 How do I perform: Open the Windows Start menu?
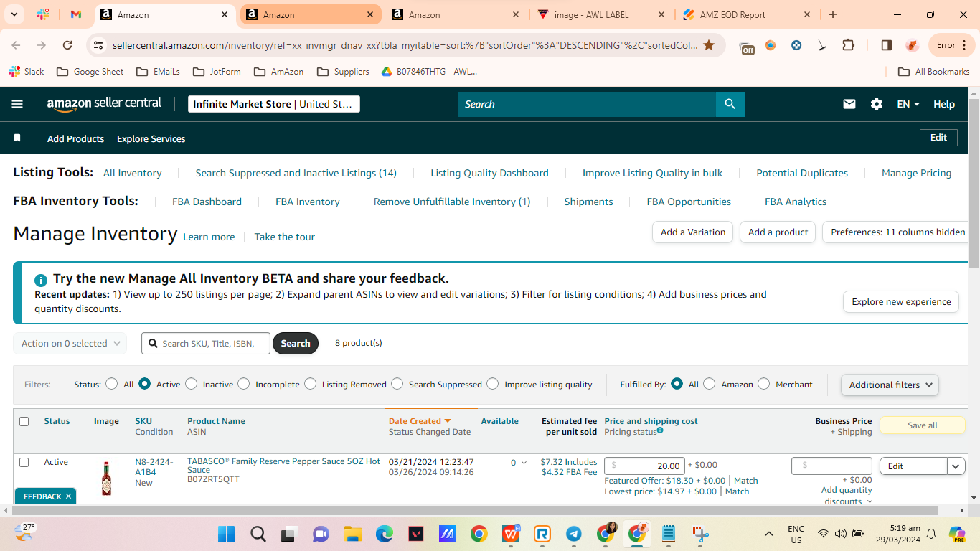coord(227,534)
